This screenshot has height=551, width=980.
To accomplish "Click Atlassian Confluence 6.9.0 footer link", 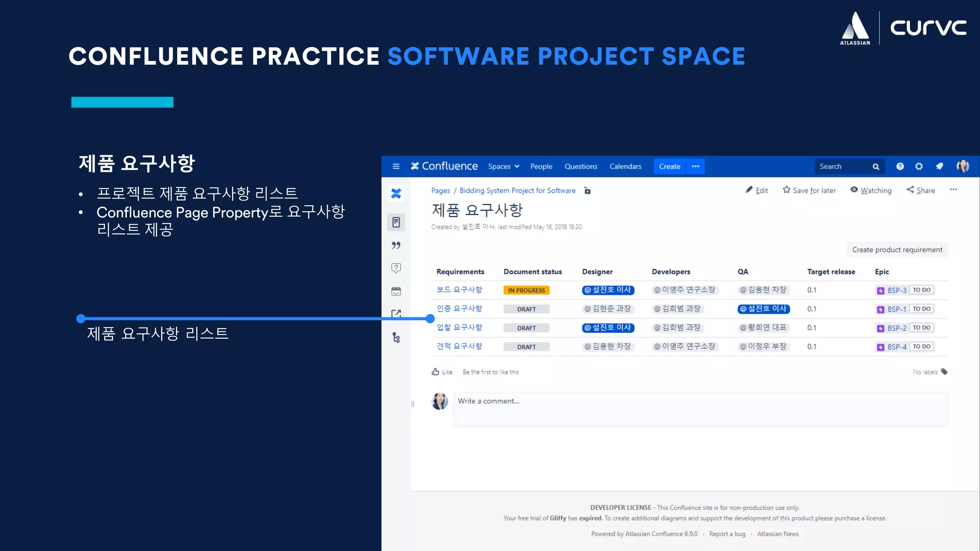I will coord(661,534).
